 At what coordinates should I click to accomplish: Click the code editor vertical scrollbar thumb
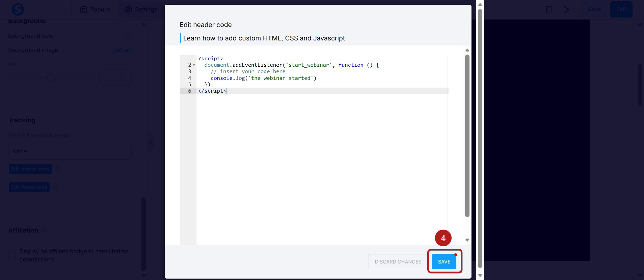(x=467, y=136)
